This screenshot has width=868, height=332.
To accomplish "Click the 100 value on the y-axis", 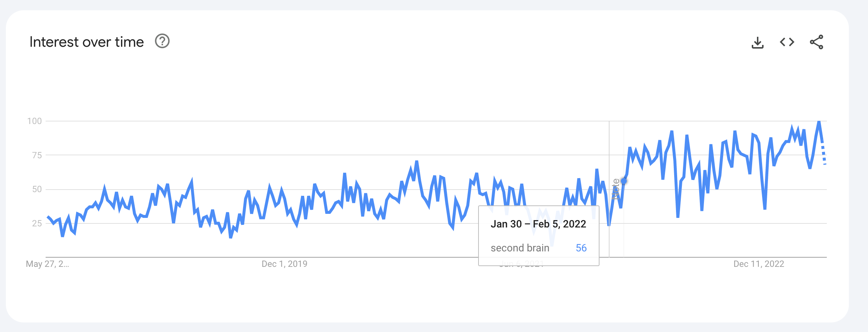I will (x=33, y=121).
